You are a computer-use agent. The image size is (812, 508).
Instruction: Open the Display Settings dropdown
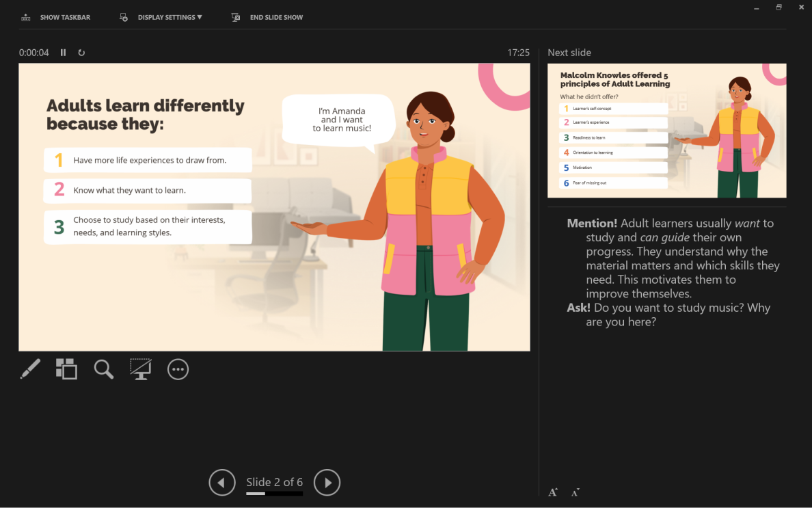pos(170,18)
